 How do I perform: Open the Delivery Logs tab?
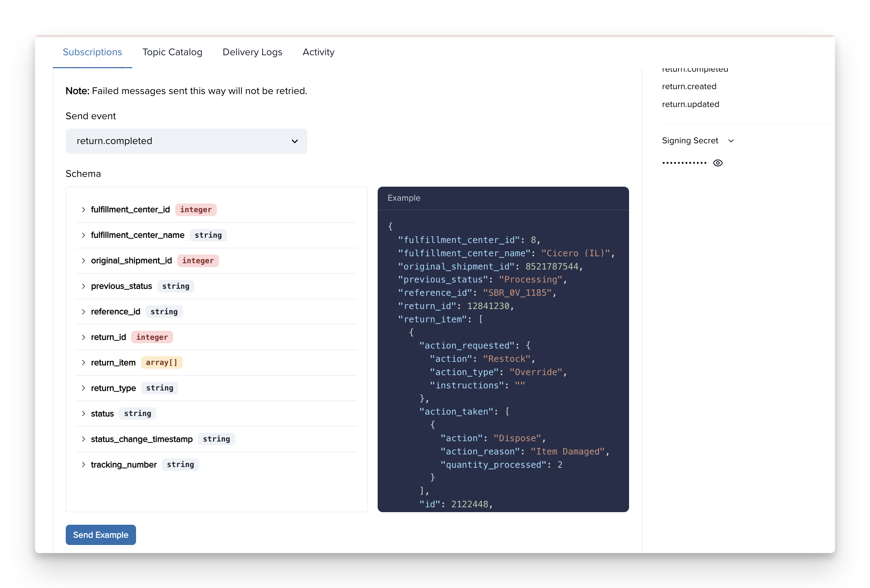tap(252, 52)
